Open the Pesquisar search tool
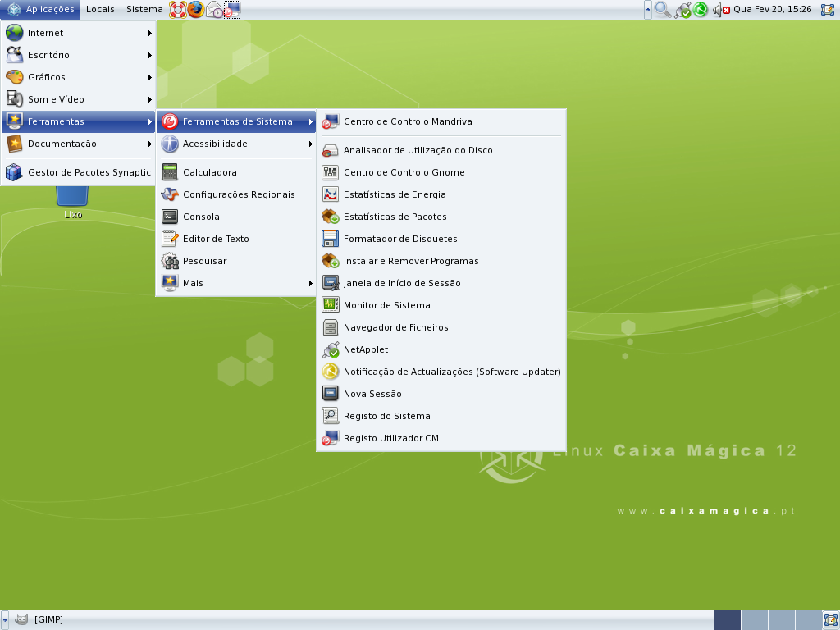 point(236,261)
